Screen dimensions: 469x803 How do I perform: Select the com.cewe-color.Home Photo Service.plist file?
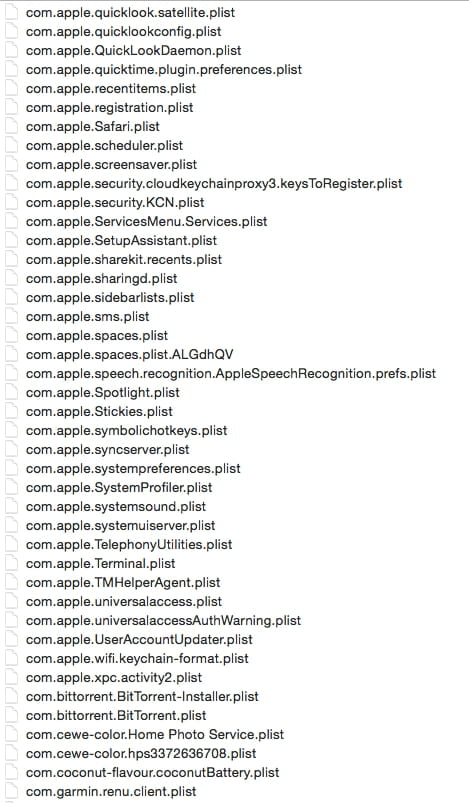tap(155, 734)
